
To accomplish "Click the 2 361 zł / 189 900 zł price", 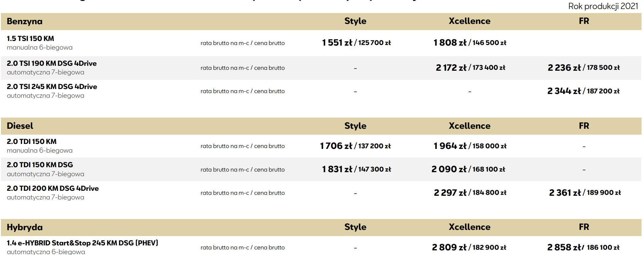I will pos(585,193).
